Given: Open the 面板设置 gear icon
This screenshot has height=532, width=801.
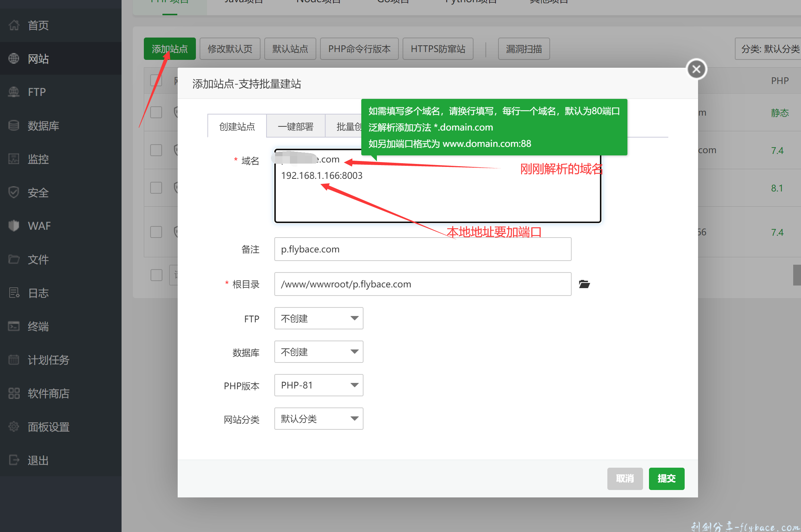Looking at the screenshot, I should (x=14, y=427).
